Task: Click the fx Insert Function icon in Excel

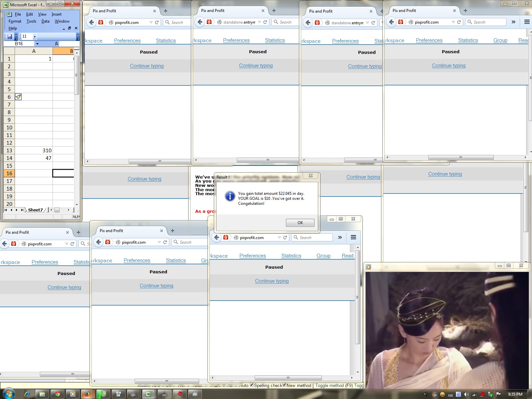Action: pos(57,44)
